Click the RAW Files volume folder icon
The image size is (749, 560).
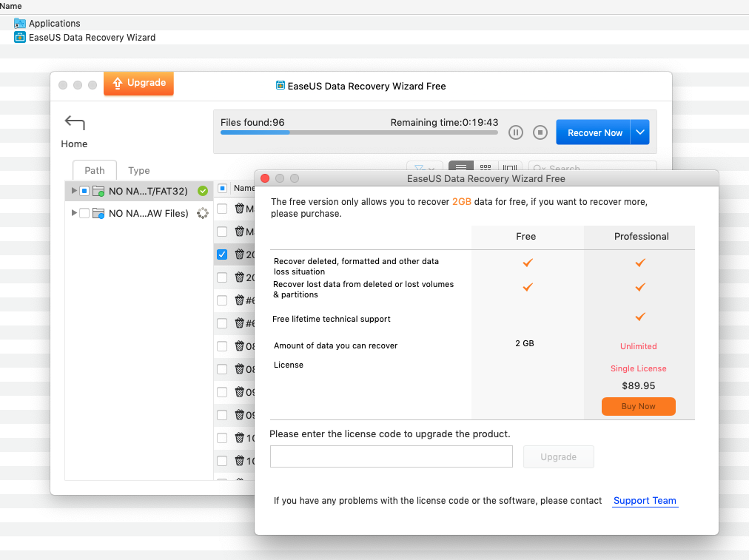click(98, 213)
